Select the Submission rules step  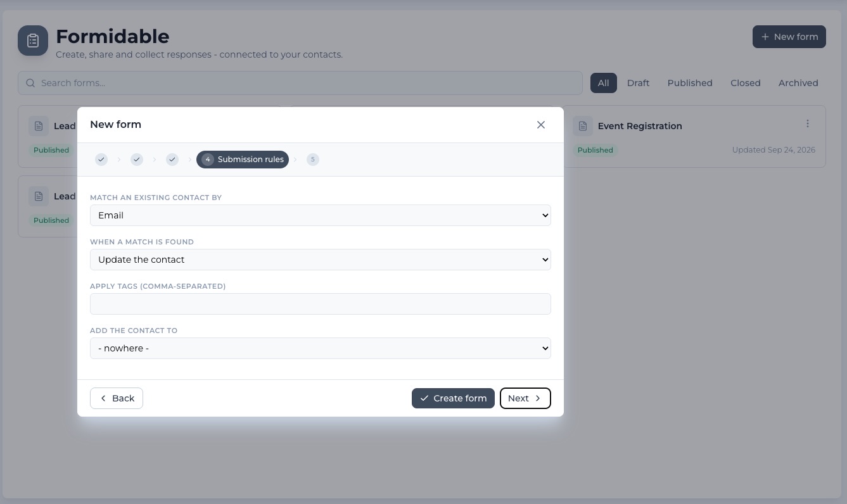point(243,160)
